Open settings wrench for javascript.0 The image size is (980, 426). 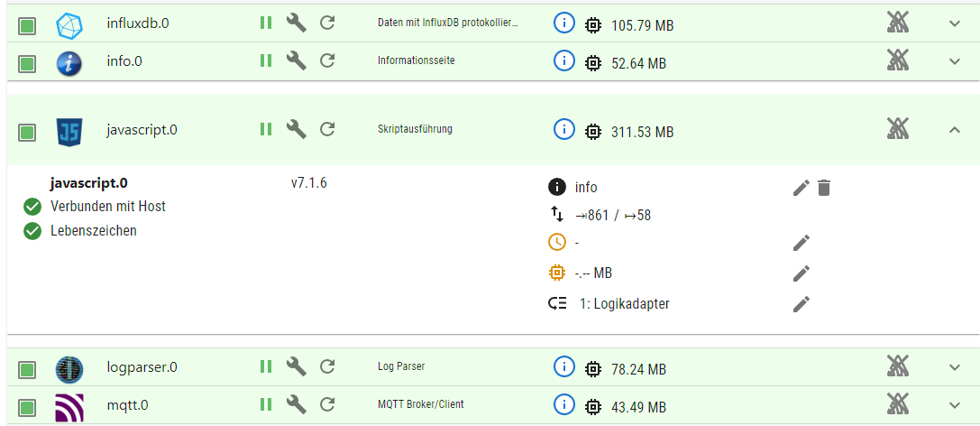coord(297,129)
